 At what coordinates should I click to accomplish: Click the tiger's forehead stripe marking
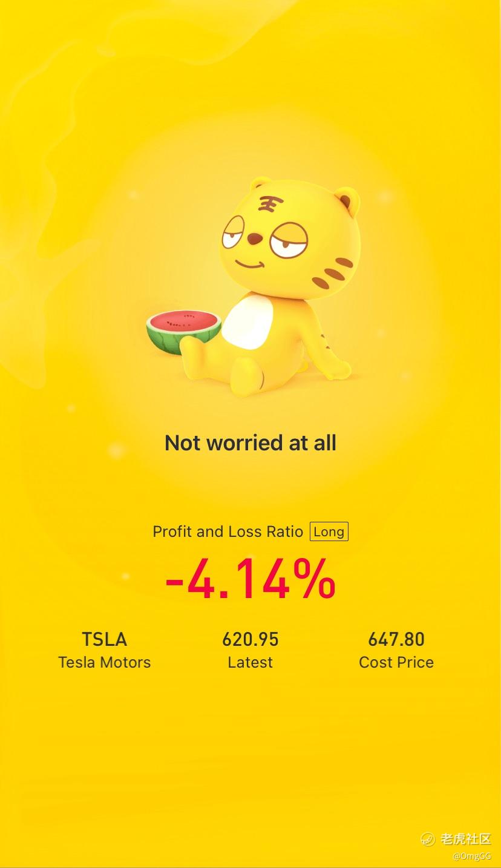pos(267,205)
